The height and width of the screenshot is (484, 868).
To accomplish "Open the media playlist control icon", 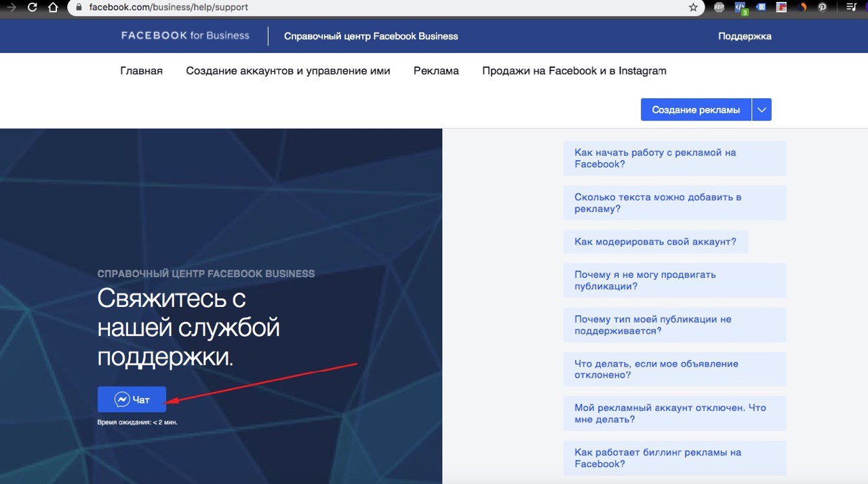I will click(x=851, y=7).
